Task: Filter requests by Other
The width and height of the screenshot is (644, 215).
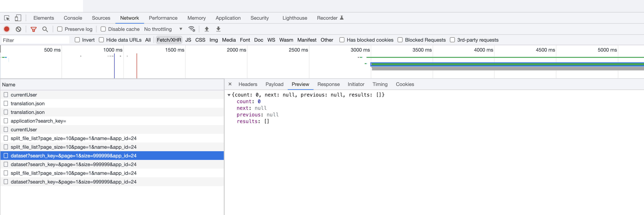Action: coord(327,40)
